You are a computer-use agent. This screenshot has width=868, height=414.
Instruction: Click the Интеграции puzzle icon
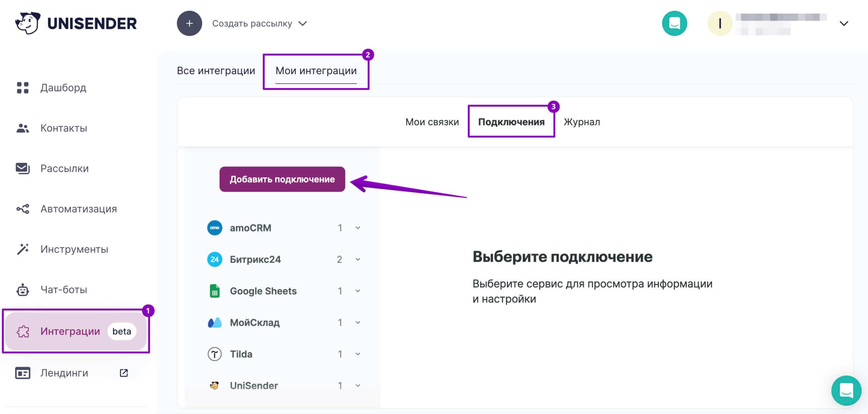pyautogui.click(x=23, y=331)
